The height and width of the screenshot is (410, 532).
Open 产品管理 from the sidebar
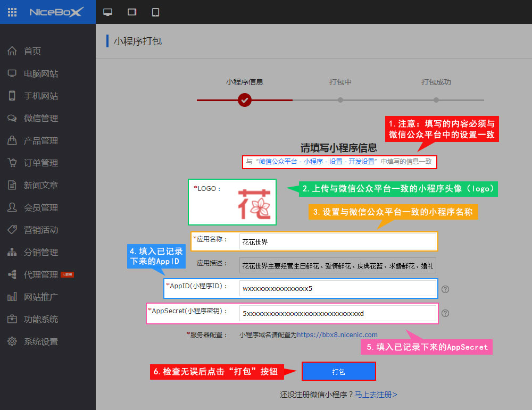pos(40,140)
